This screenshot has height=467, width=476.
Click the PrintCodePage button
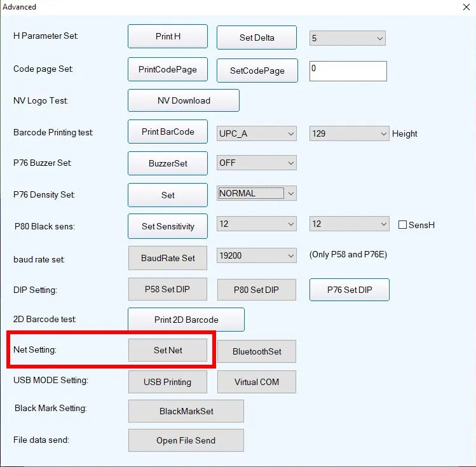click(x=168, y=69)
